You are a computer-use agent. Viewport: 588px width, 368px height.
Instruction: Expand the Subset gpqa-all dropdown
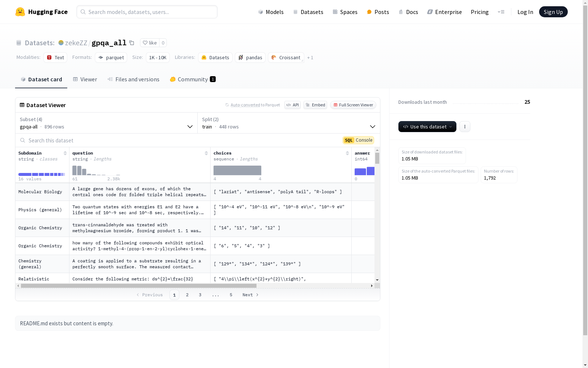point(107,123)
